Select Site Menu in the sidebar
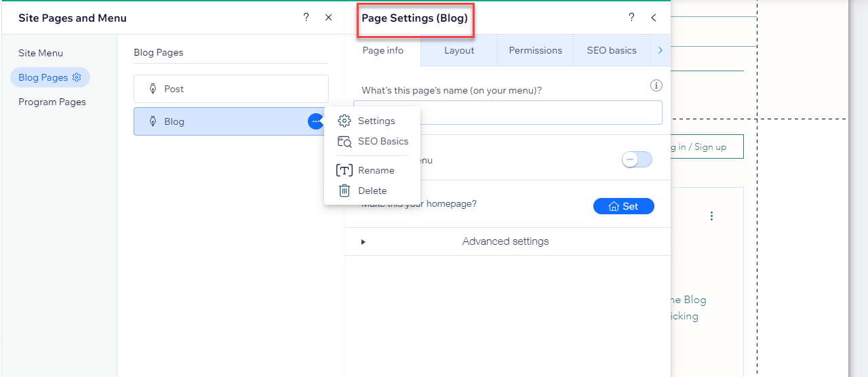The width and height of the screenshot is (868, 377). (x=41, y=53)
